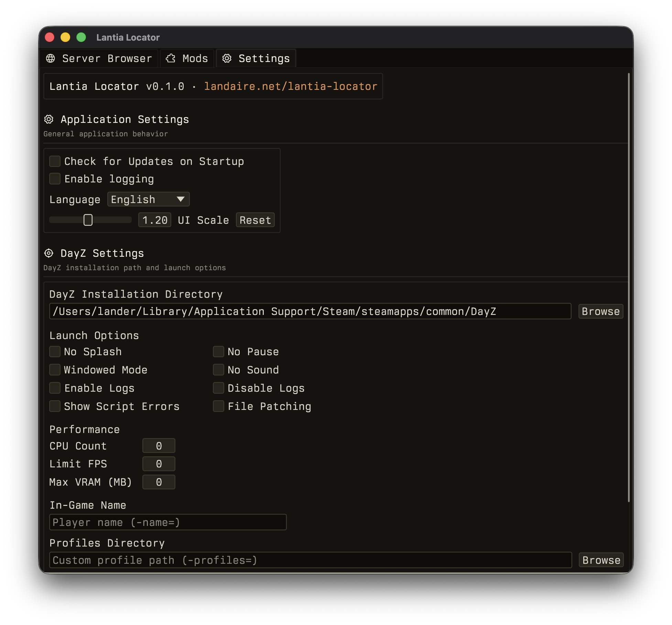Screen dimensions: 672x625
Task: Toggle the File Patching option
Action: pos(218,406)
